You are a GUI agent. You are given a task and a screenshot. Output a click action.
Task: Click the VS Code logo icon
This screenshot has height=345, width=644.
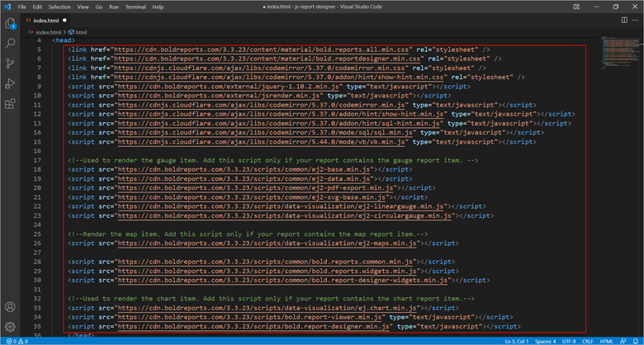click(7, 7)
